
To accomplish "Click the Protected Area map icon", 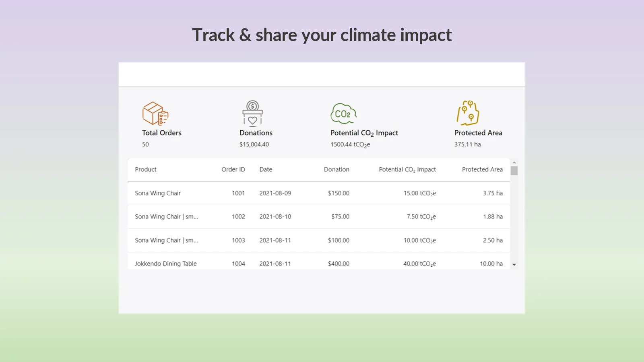I will click(x=468, y=113).
